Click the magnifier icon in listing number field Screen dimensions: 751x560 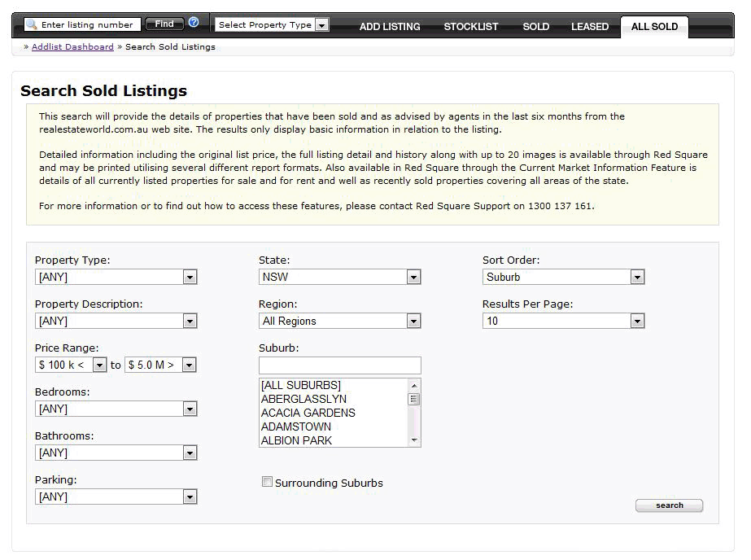pyautogui.click(x=32, y=25)
